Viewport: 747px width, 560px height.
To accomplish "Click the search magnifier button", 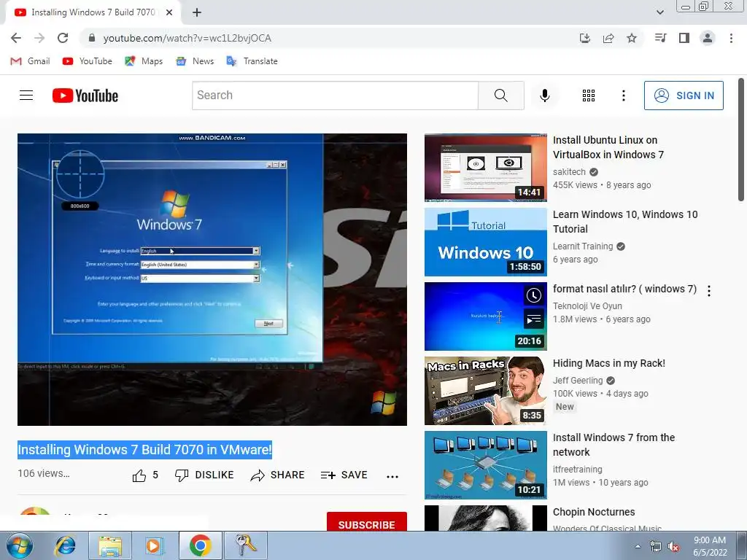I will (500, 96).
